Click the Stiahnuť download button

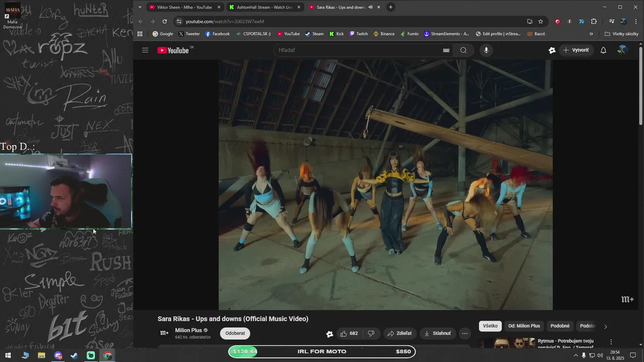click(437, 333)
